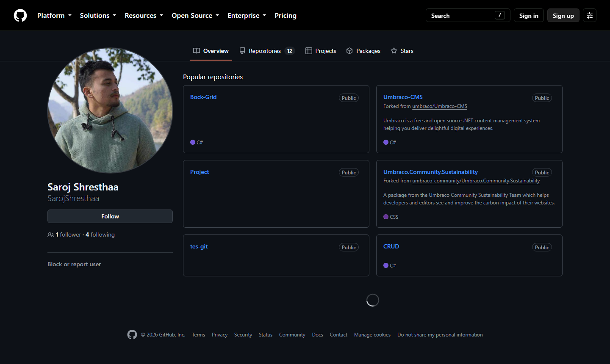
Task: Open the Project repository
Action: click(200, 172)
